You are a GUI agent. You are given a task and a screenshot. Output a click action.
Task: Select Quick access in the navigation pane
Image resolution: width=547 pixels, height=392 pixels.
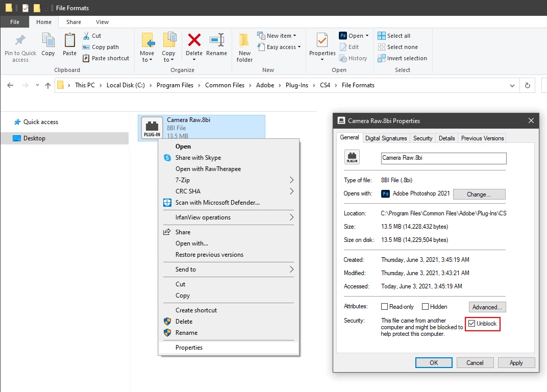[41, 122]
